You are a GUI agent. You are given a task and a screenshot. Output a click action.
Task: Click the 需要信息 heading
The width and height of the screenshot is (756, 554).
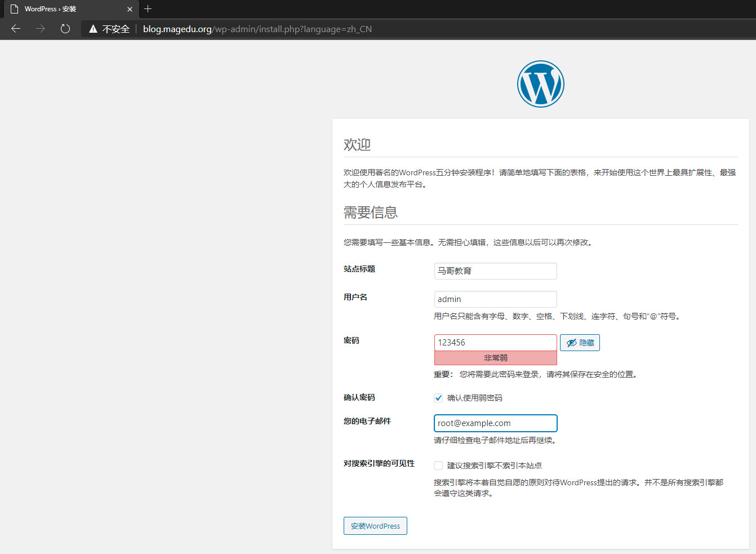point(371,212)
